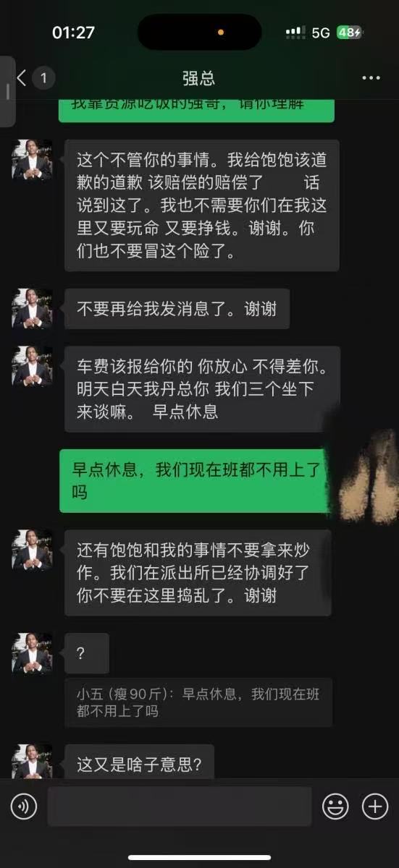Screen dimensions: 399x868
Task: Open the emoji sticker picker
Action: pyautogui.click(x=335, y=807)
